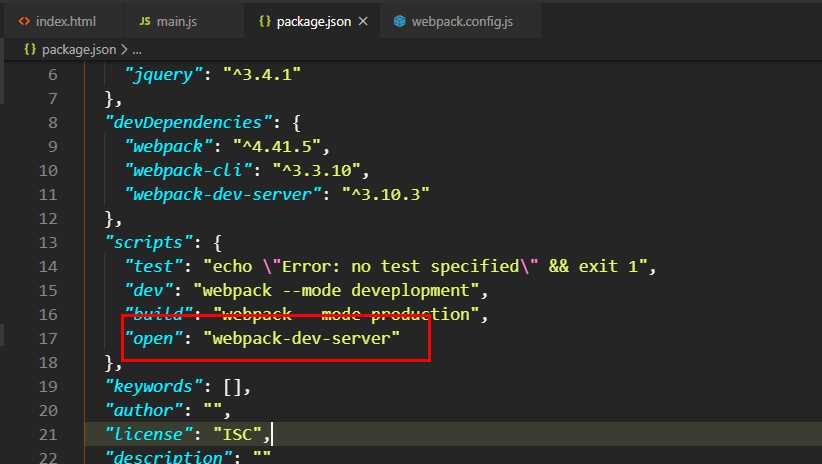Click the "^3.3.10" version value
The width and height of the screenshot is (822, 464).
coord(316,170)
